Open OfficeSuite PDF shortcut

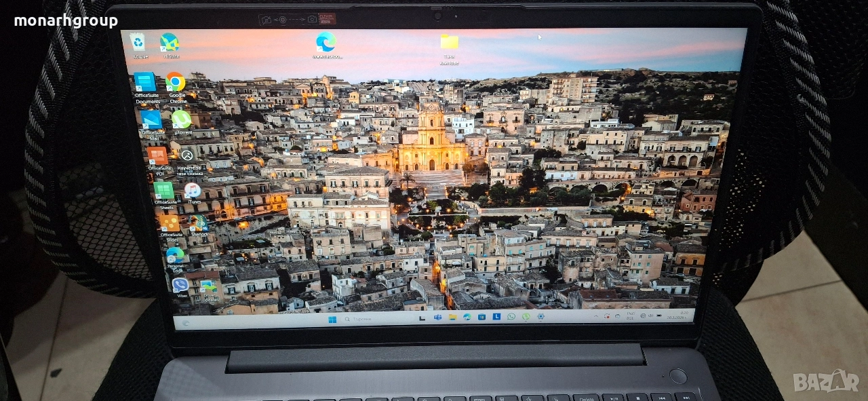[157, 156]
